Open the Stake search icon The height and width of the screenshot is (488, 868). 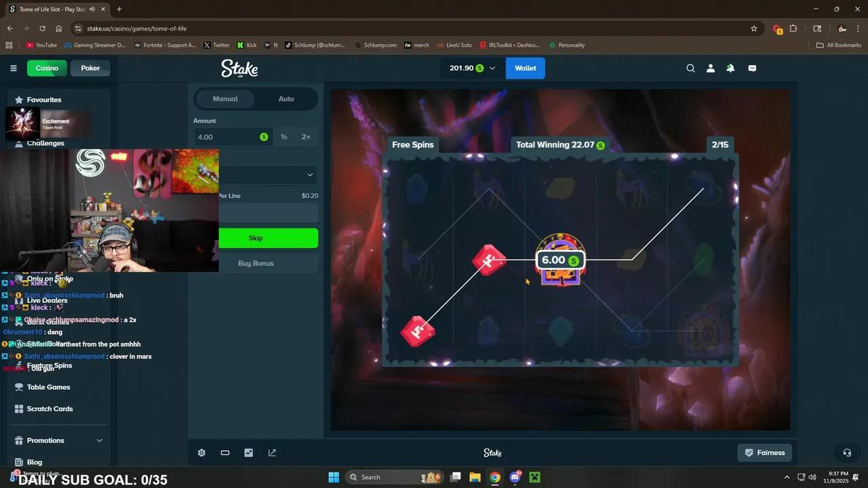(690, 68)
